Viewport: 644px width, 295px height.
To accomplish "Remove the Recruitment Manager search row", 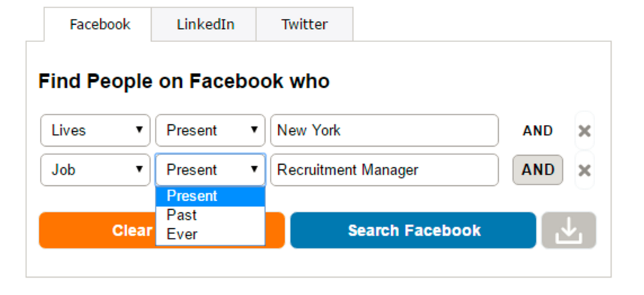I will pyautogui.click(x=584, y=170).
